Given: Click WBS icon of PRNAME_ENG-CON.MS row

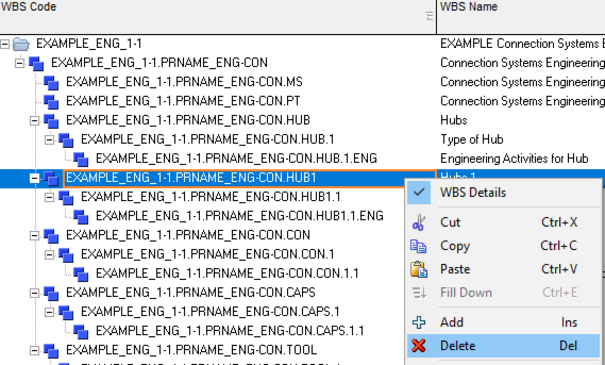Looking at the screenshot, I should click(51, 82).
